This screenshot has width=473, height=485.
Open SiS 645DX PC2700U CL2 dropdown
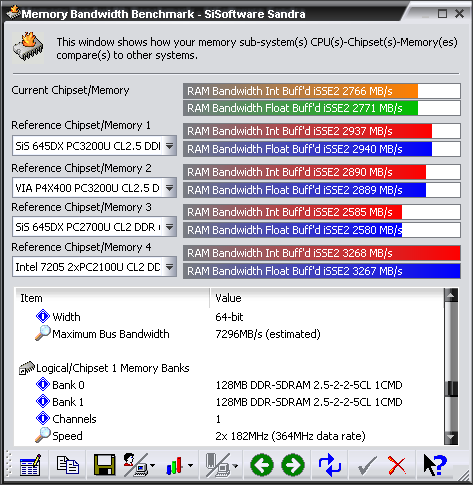pyautogui.click(x=170, y=227)
